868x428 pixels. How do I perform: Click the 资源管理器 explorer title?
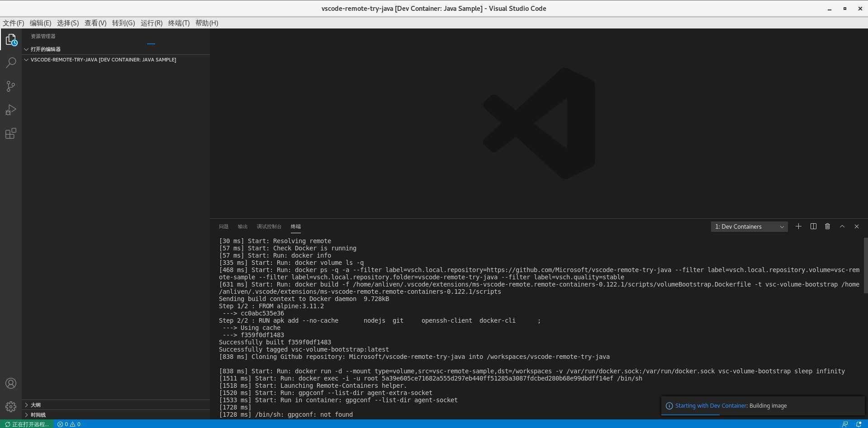click(x=43, y=36)
